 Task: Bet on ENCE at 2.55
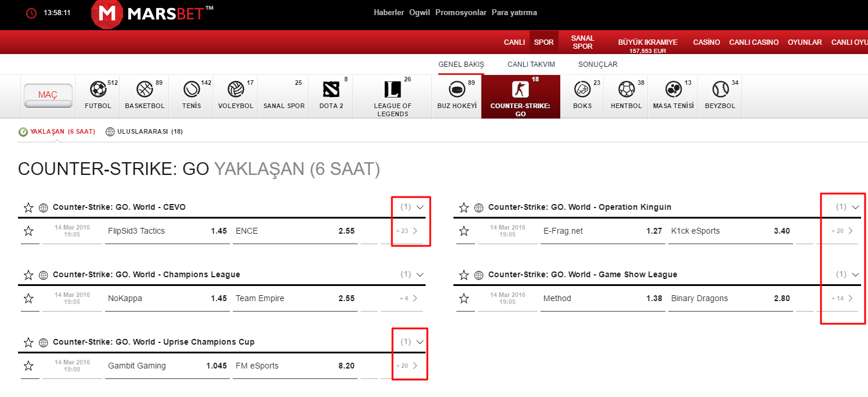click(296, 231)
